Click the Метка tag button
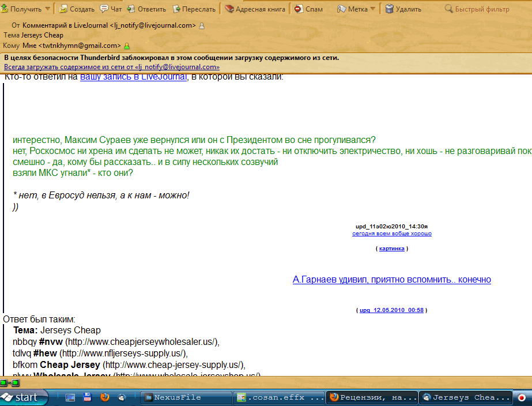532x406 pixels. (352, 9)
